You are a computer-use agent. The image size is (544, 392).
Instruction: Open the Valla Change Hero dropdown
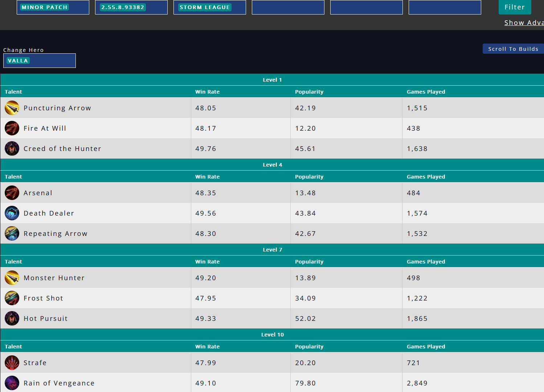click(40, 61)
